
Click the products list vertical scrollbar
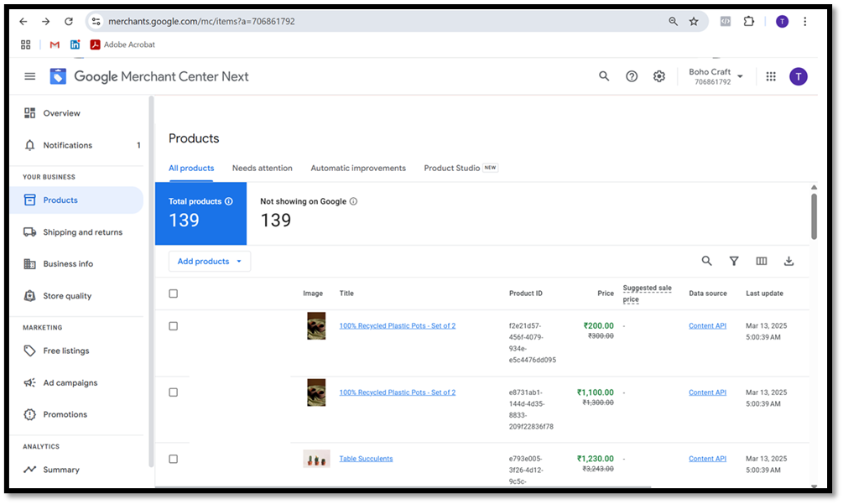click(814, 216)
